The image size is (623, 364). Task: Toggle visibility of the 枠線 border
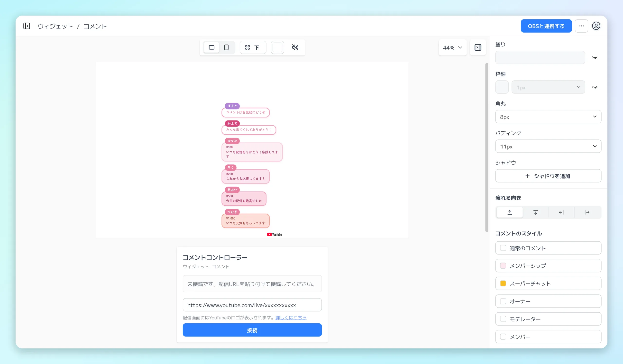pyautogui.click(x=595, y=87)
